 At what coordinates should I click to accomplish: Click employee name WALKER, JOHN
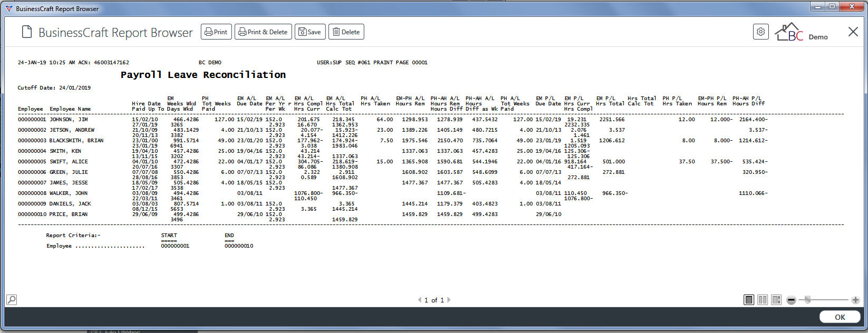click(69, 193)
